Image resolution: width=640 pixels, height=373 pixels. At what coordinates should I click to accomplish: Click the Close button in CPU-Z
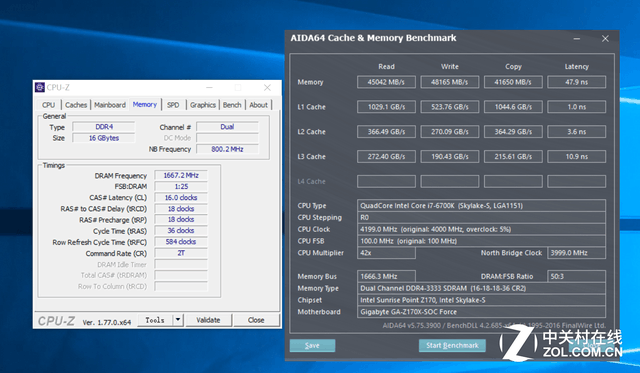(256, 320)
